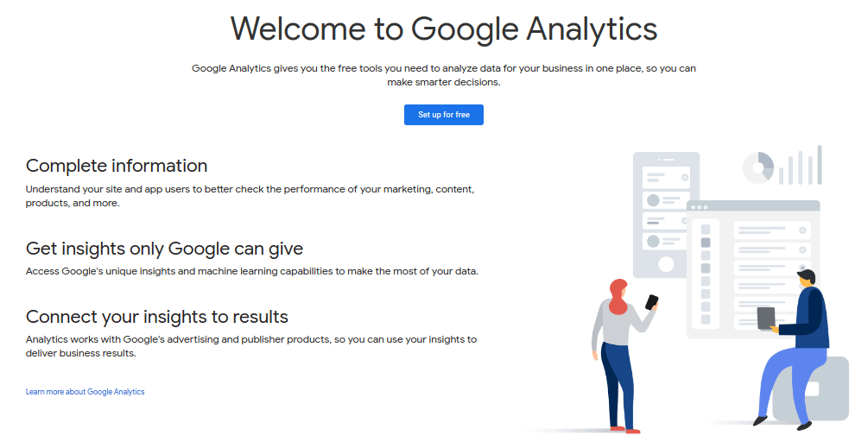Image resolution: width=868 pixels, height=448 pixels.
Task: Click the machine learning capabilities paragraph
Action: (252, 271)
